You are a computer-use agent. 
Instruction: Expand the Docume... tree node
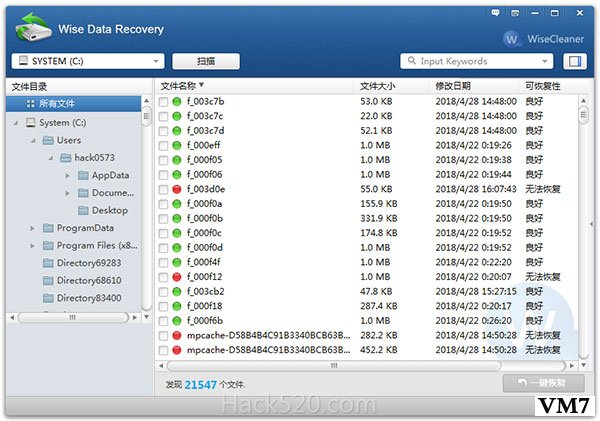coord(68,193)
